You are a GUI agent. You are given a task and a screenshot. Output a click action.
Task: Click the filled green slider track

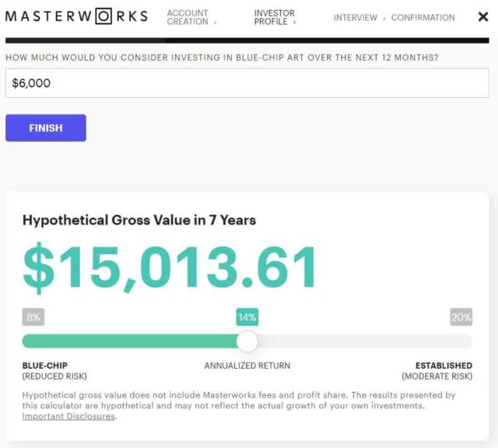(x=130, y=341)
